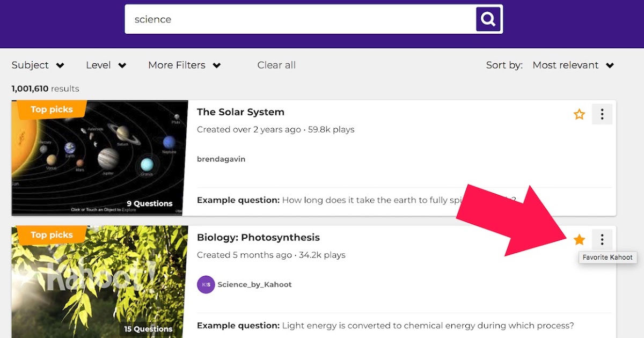This screenshot has height=338, width=644.
Task: Click Science_by_Kahoot purple avatar icon
Action: click(x=206, y=284)
